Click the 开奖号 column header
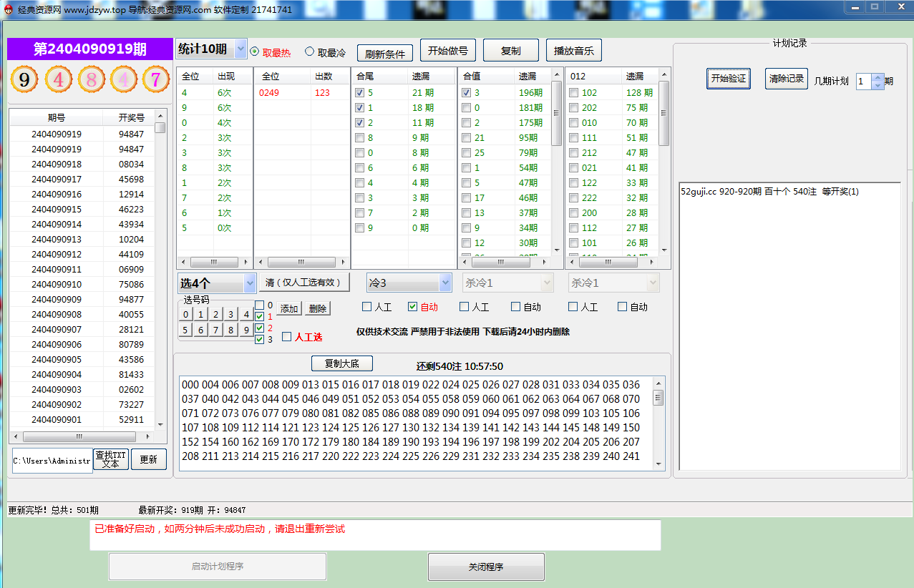Screen dimensions: 914x588 click(131, 118)
